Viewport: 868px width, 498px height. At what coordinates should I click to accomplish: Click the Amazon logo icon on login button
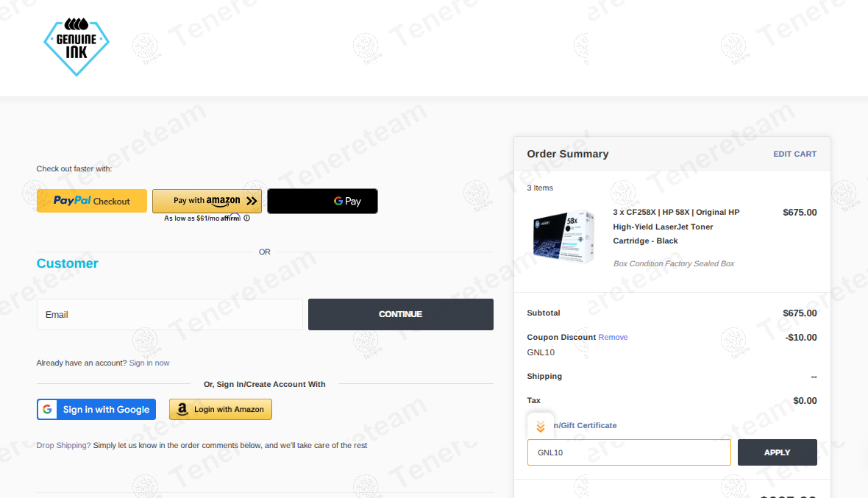182,410
